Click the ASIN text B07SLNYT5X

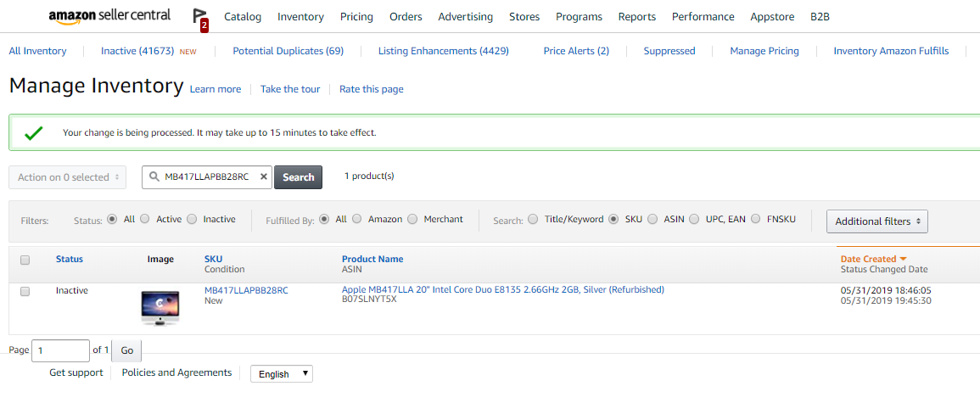(369, 299)
